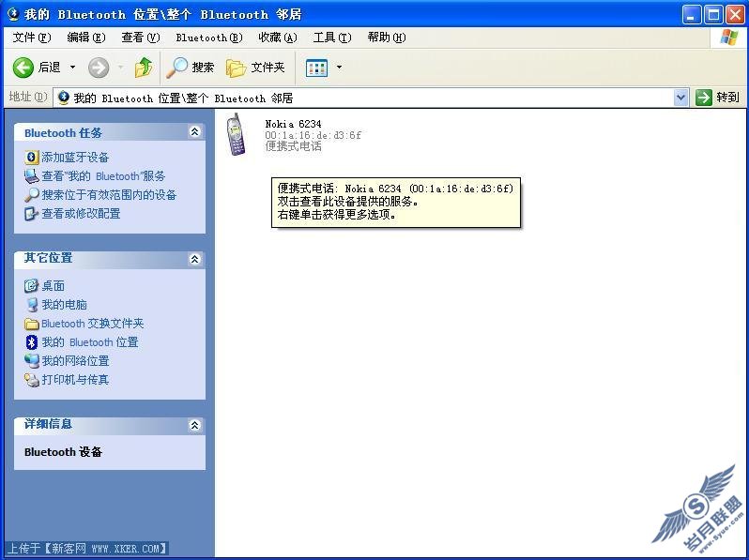Screen dimensions: 749x560
Task: Click the magnifier icon for device search
Action: [x=32, y=195]
